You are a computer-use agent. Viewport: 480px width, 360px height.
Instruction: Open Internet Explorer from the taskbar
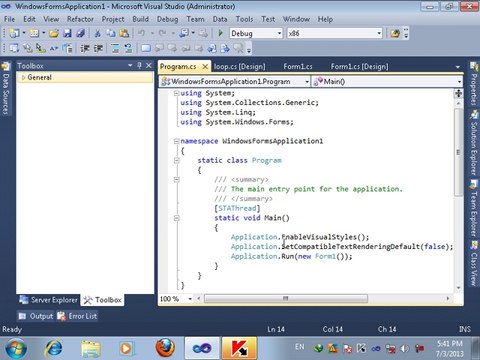[54, 348]
